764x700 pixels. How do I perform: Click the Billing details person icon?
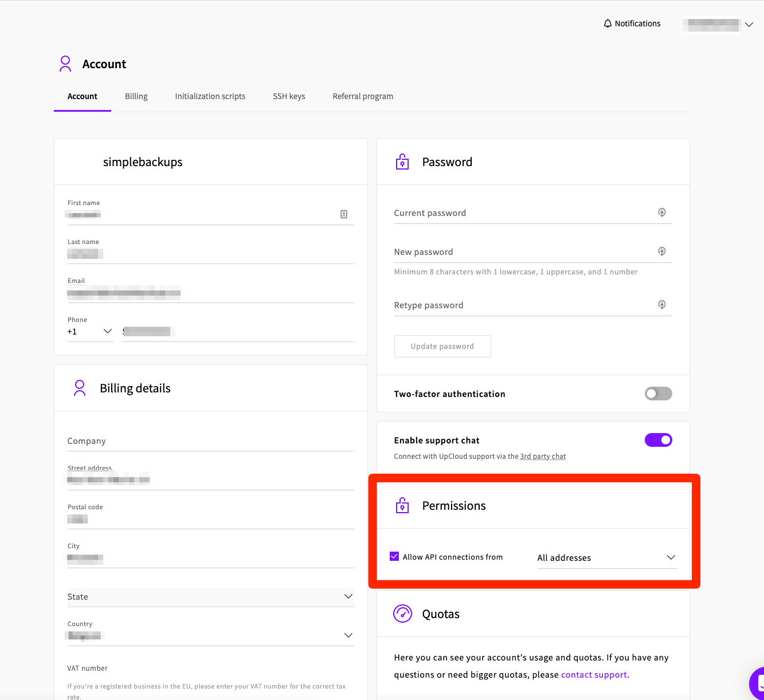point(80,388)
